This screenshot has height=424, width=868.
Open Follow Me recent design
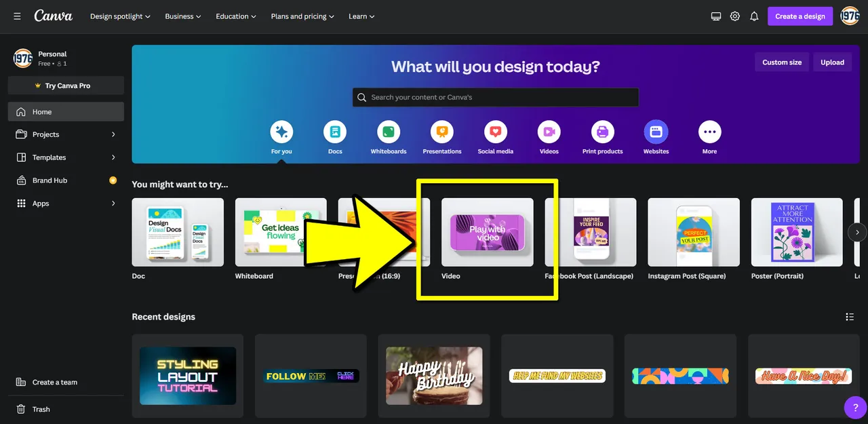click(311, 376)
